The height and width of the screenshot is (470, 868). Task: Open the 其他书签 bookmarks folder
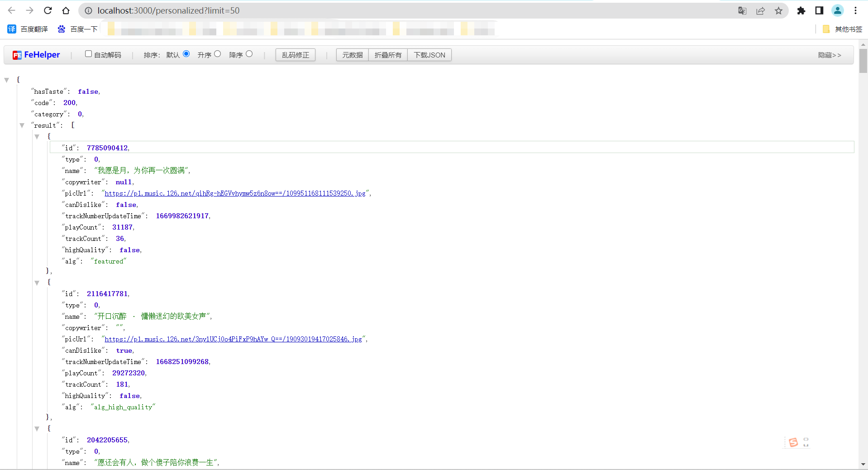tap(843, 29)
